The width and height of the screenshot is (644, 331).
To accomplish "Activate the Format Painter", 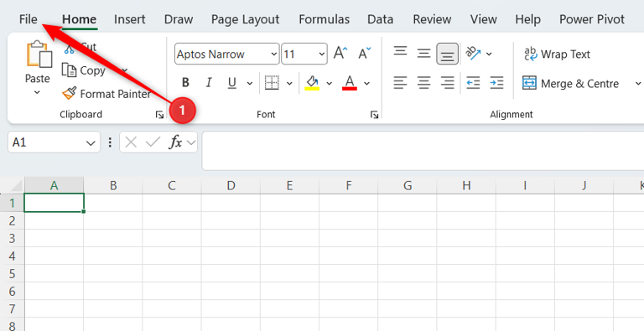I will click(x=106, y=94).
